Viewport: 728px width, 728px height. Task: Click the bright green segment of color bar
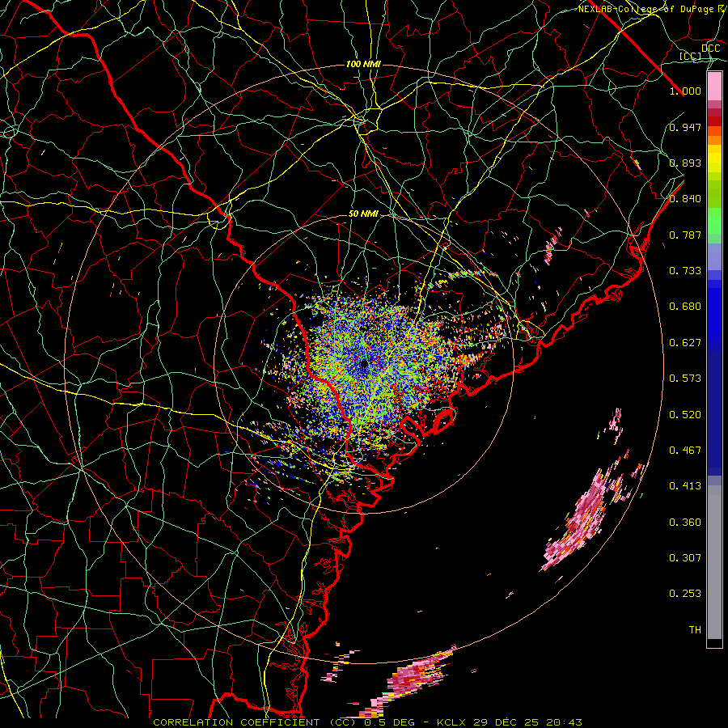click(x=714, y=221)
